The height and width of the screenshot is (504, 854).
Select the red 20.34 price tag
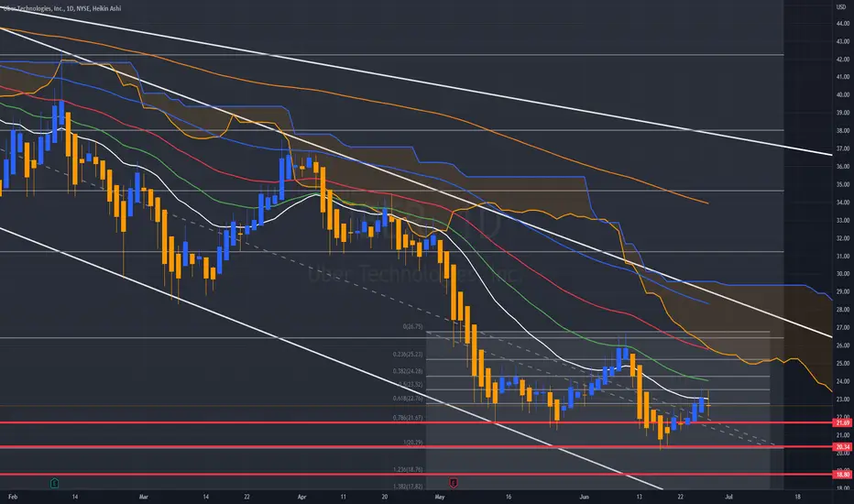(843, 447)
